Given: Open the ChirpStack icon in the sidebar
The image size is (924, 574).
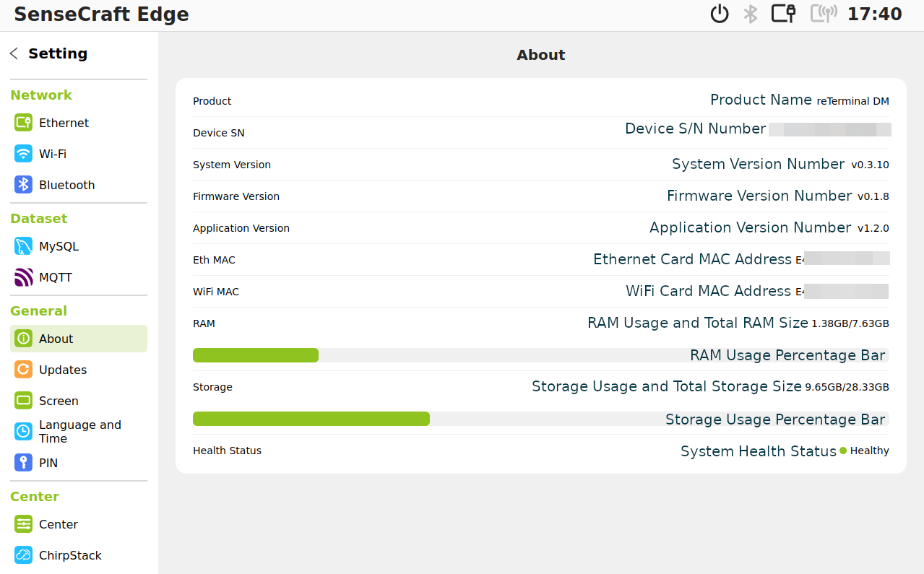Looking at the screenshot, I should [24, 555].
